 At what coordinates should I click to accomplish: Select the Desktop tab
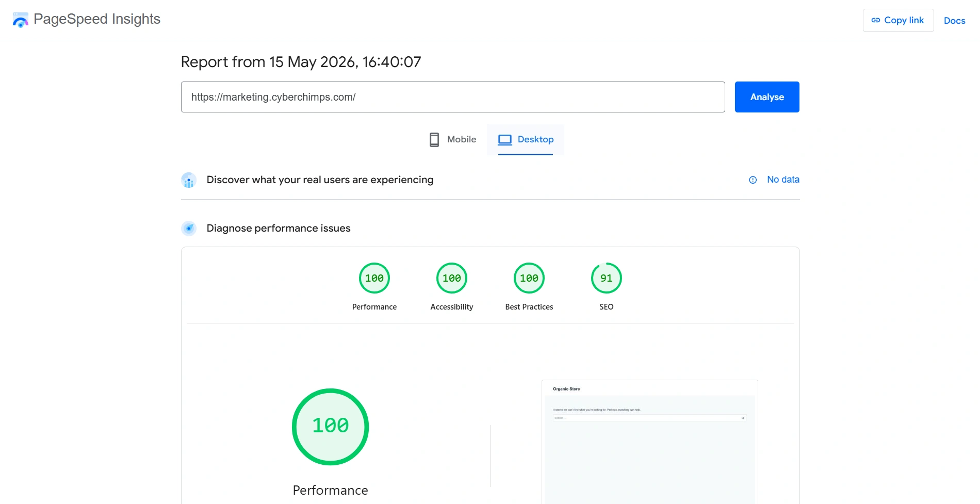click(526, 139)
